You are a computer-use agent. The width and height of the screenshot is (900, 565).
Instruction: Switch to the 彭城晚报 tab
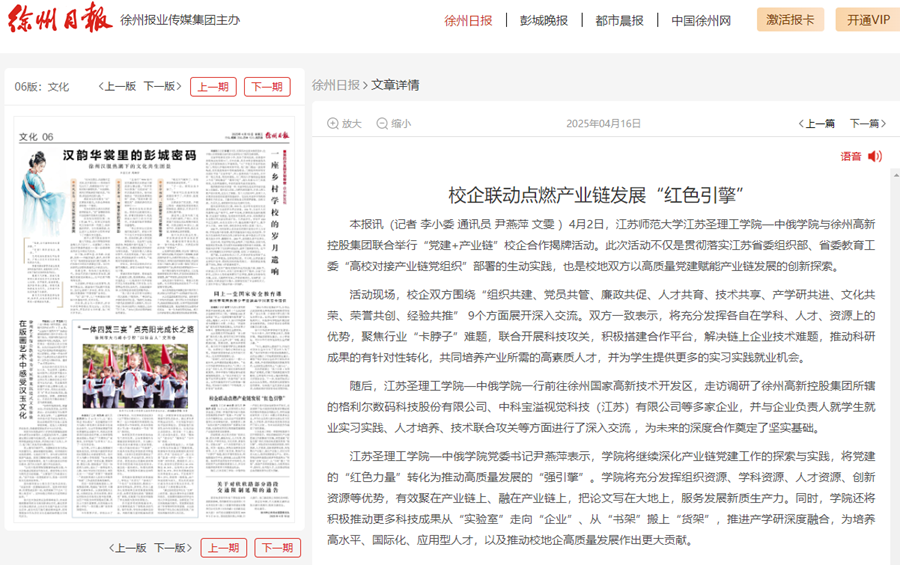pos(543,20)
